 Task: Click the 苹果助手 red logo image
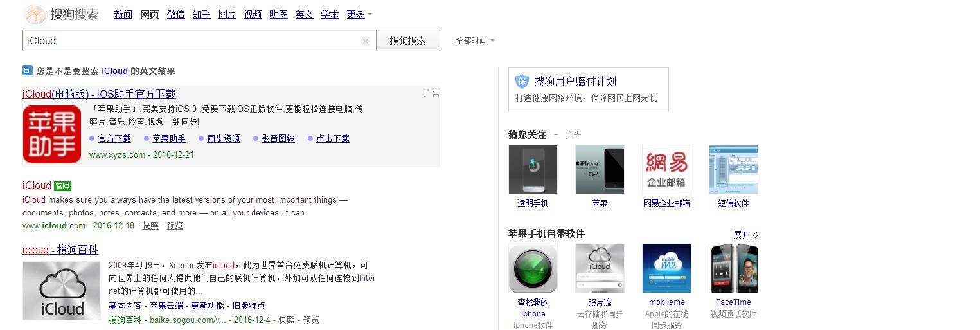(x=52, y=134)
